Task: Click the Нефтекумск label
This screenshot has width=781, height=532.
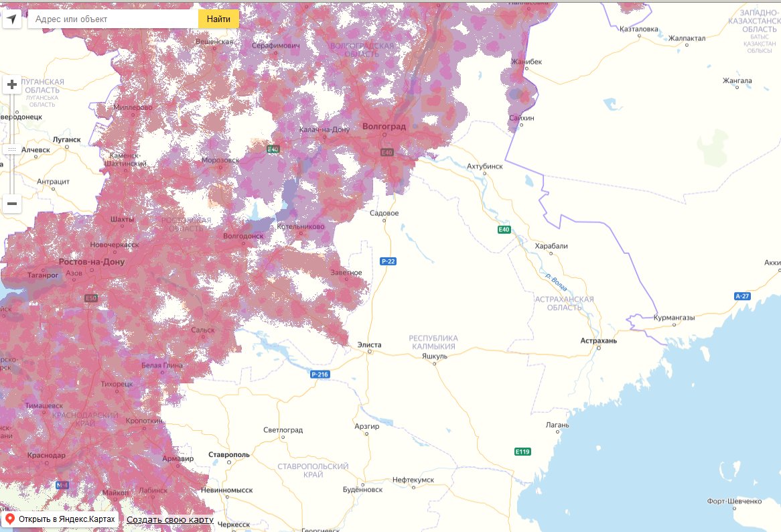Action: (413, 480)
